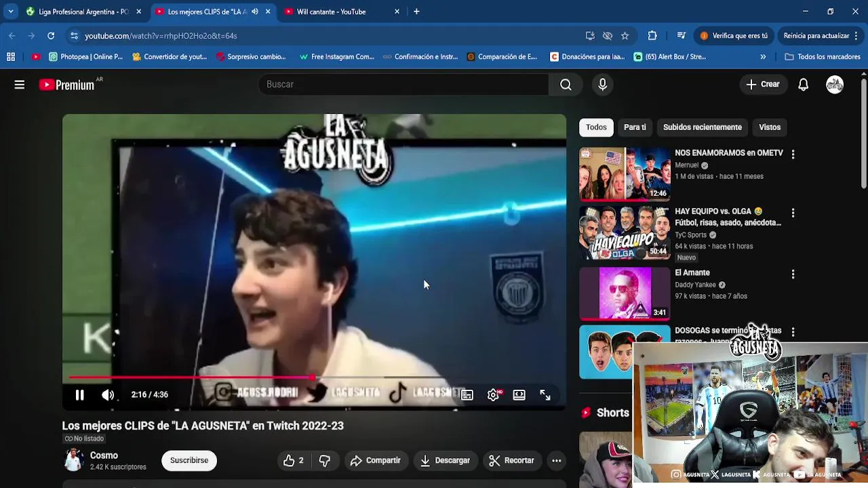The image size is (868, 488).
Task: Pause the video playback
Action: coord(79,394)
